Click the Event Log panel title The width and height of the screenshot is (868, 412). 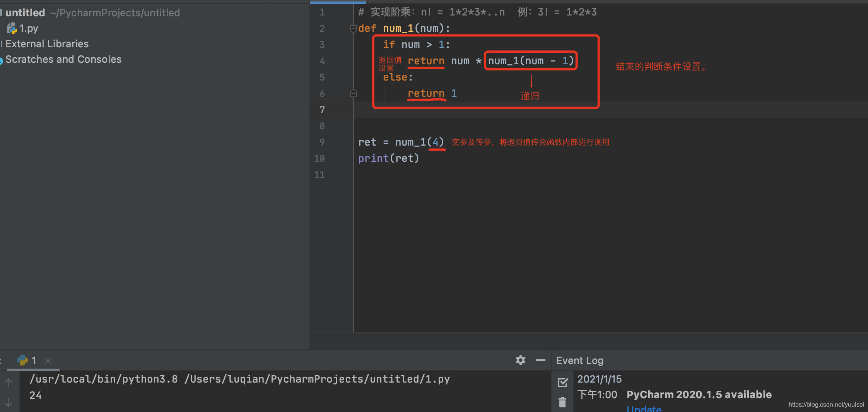coord(579,360)
